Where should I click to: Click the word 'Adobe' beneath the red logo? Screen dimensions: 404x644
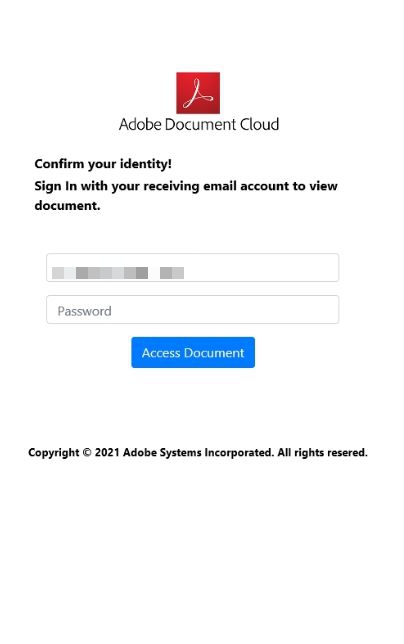tap(140, 124)
